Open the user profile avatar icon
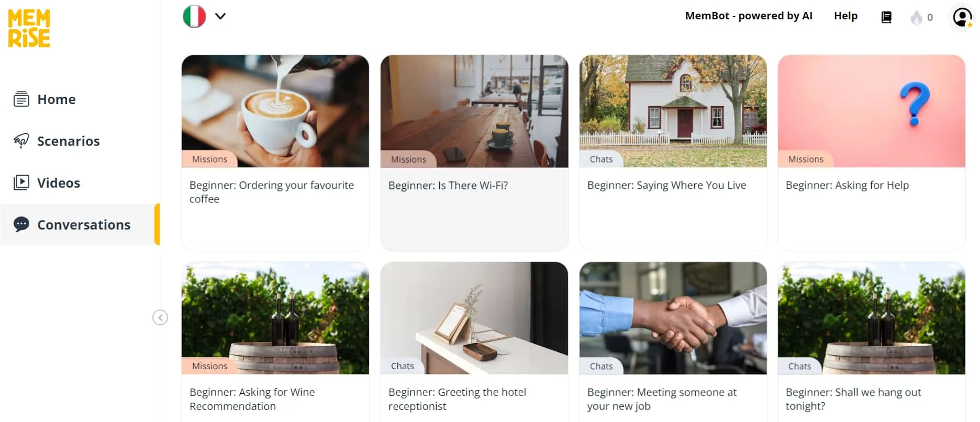 962,17
